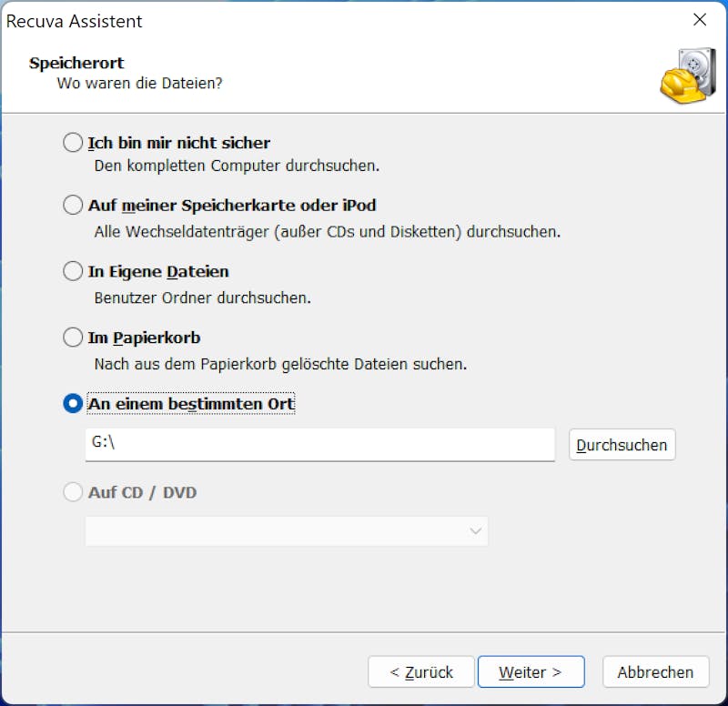
Task: Choose the 'Auf CD / DVD' radio option
Action: pos(73,492)
